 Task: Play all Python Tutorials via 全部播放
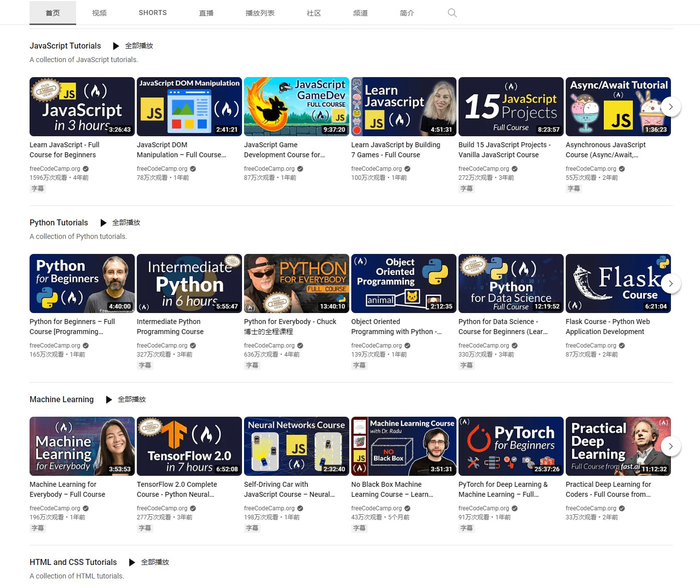126,223
